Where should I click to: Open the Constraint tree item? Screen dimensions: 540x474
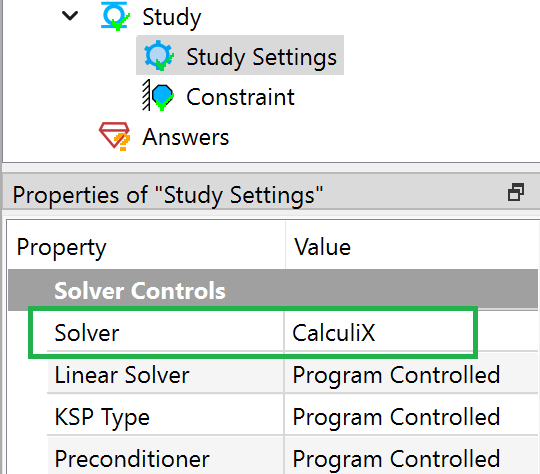click(240, 97)
